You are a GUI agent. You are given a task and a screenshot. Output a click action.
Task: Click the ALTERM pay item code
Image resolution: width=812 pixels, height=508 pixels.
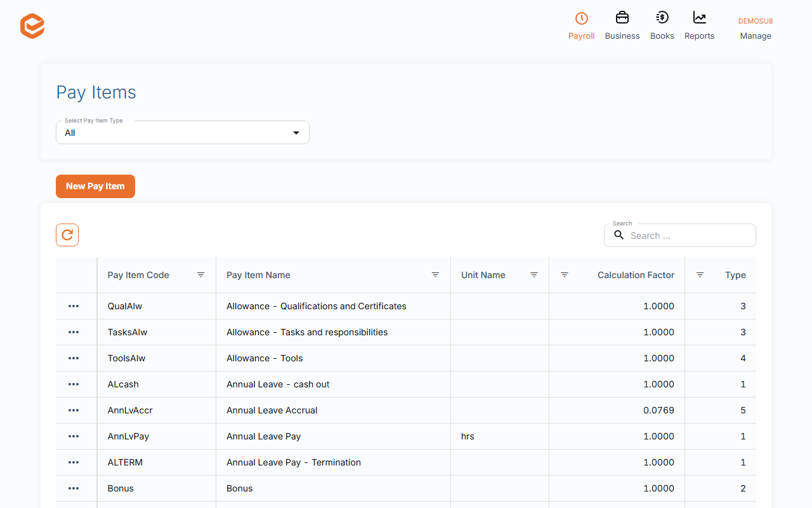(x=125, y=462)
